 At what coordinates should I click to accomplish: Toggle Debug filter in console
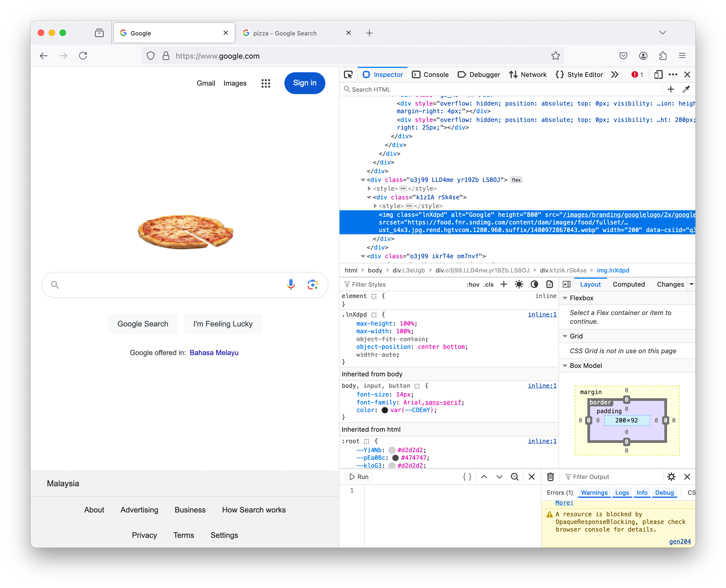[x=664, y=493]
